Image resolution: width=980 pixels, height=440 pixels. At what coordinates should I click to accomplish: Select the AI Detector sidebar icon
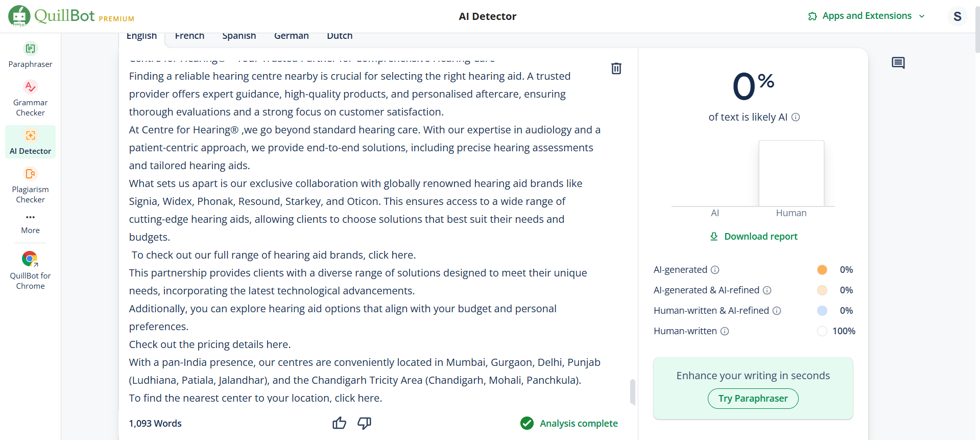pyautogui.click(x=31, y=135)
